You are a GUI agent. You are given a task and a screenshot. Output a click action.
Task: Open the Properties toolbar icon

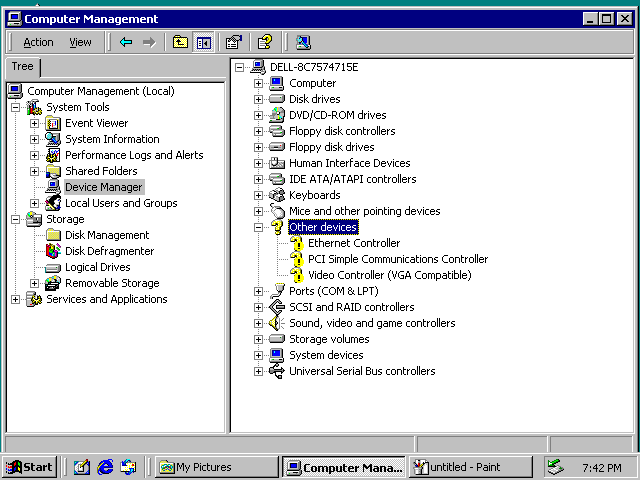(234, 42)
